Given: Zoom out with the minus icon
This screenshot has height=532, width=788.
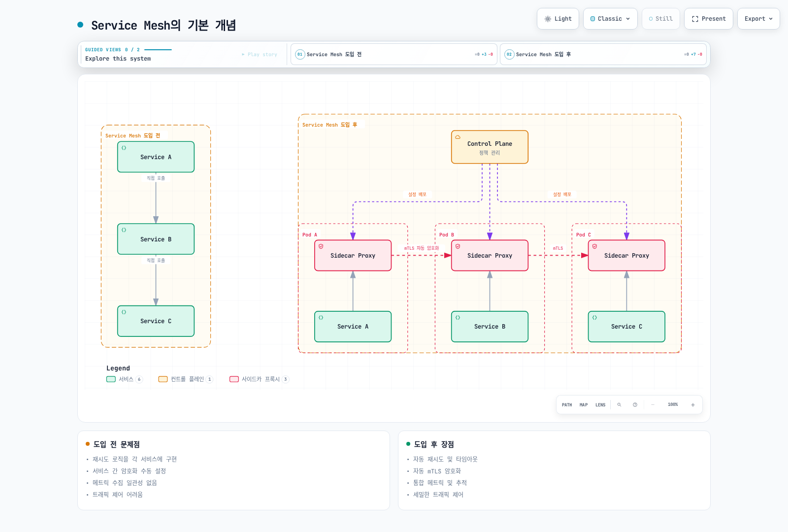Looking at the screenshot, I should (653, 405).
